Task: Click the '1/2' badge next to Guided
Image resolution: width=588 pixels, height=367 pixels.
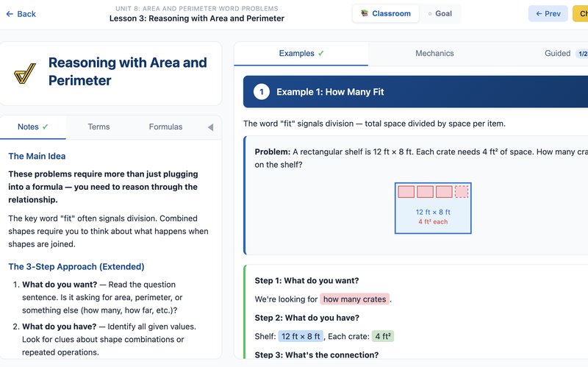Action: [582, 54]
